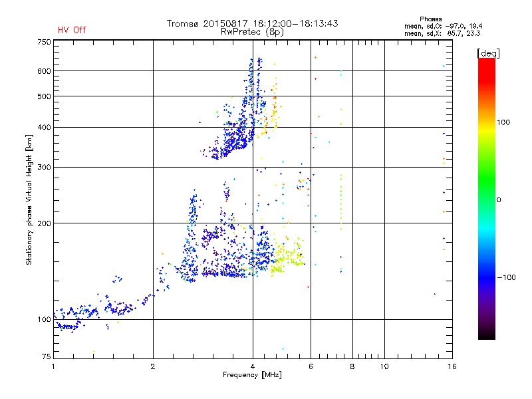The image size is (532, 399).
Task: Select the 'mean, sd,X: 85.7, 23.3' line
Action: click(x=442, y=33)
